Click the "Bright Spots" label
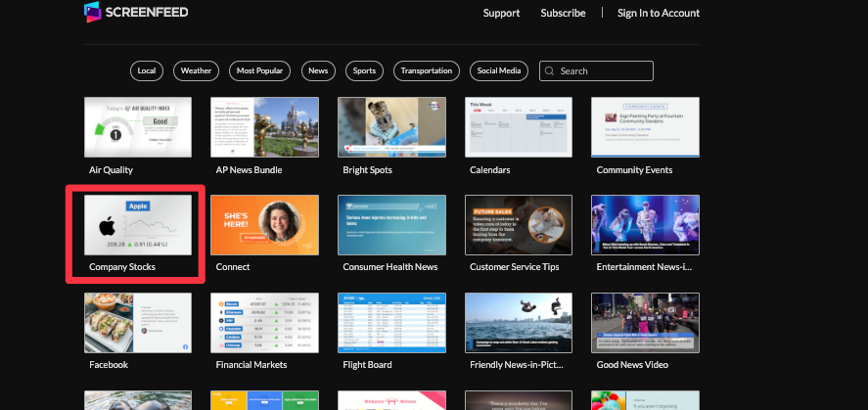 coord(368,170)
